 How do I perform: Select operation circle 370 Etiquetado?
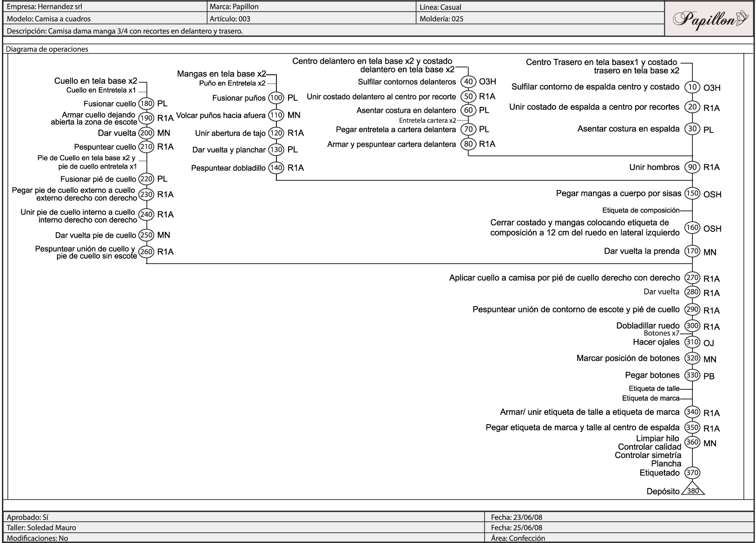693,473
